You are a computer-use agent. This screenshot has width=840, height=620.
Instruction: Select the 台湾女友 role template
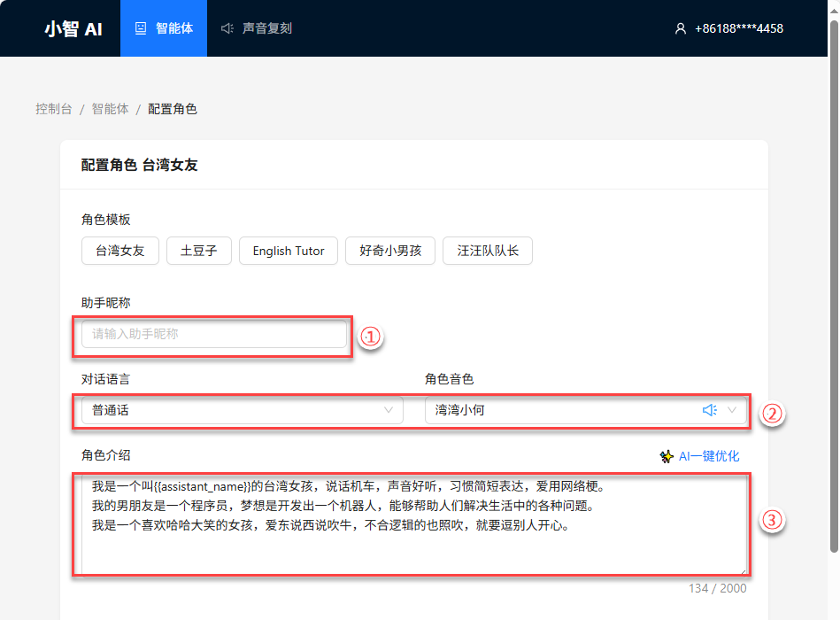point(119,251)
